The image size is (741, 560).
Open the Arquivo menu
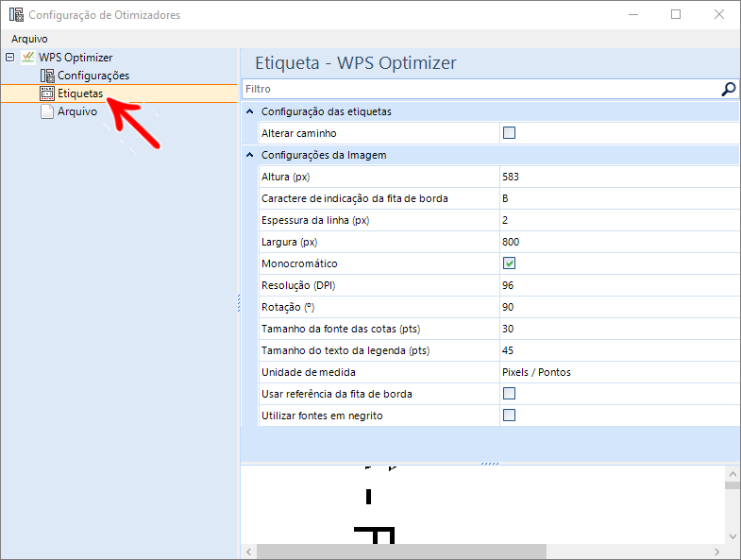point(29,39)
